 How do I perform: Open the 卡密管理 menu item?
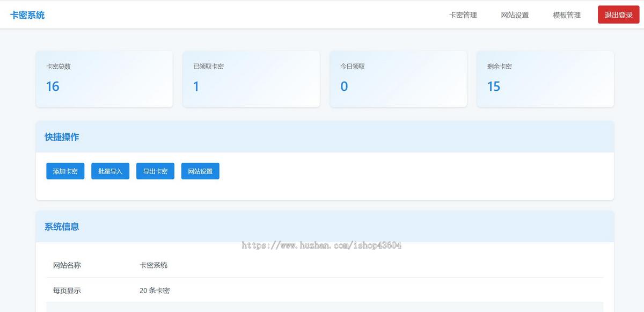(x=463, y=15)
